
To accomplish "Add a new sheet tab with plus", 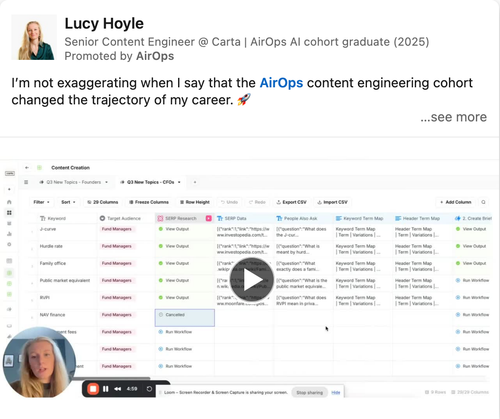I will (195, 182).
